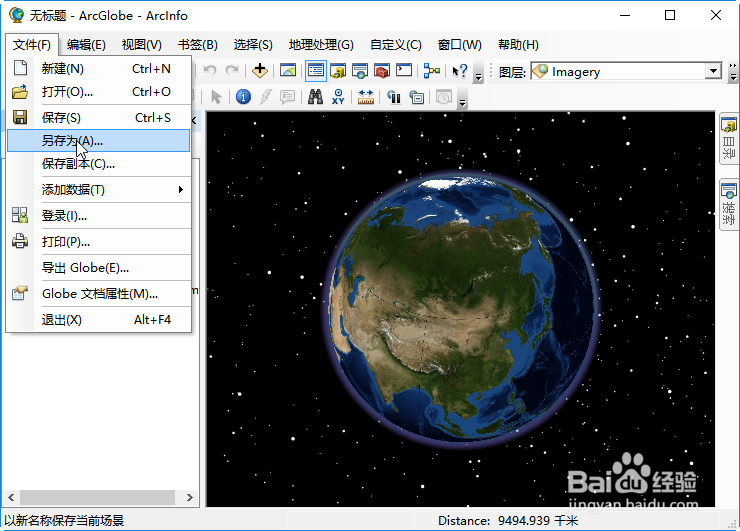740x531 pixels.
Task: Choose 新建(N) from the File menu
Action: [99, 69]
